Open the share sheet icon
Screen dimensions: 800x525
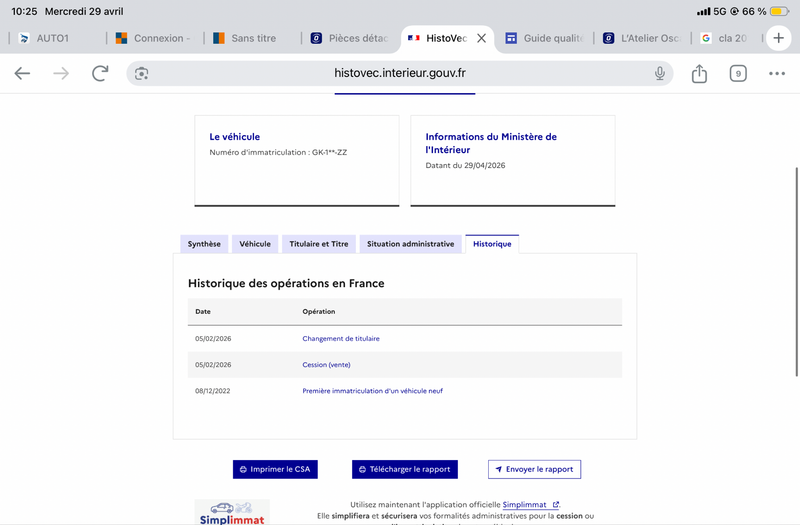click(699, 73)
